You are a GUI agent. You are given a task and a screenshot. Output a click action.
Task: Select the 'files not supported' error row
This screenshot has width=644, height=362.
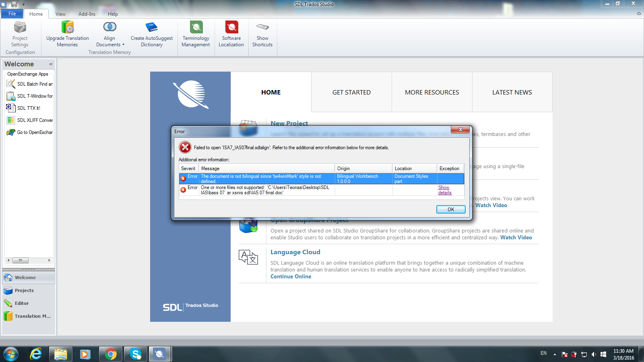coord(322,190)
